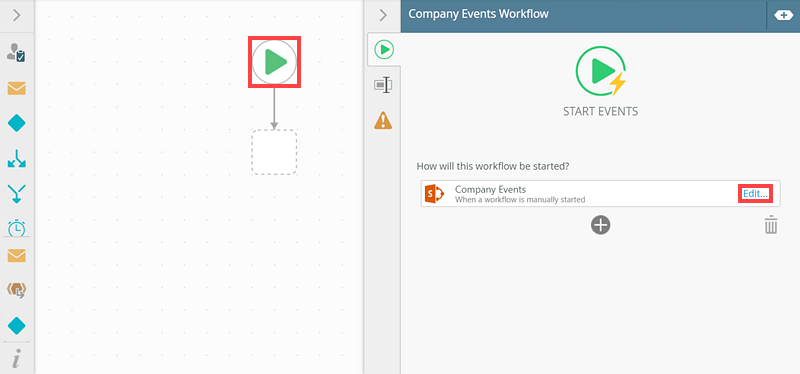
Task: Click the empty dashed placeholder step
Action: pyautogui.click(x=274, y=152)
